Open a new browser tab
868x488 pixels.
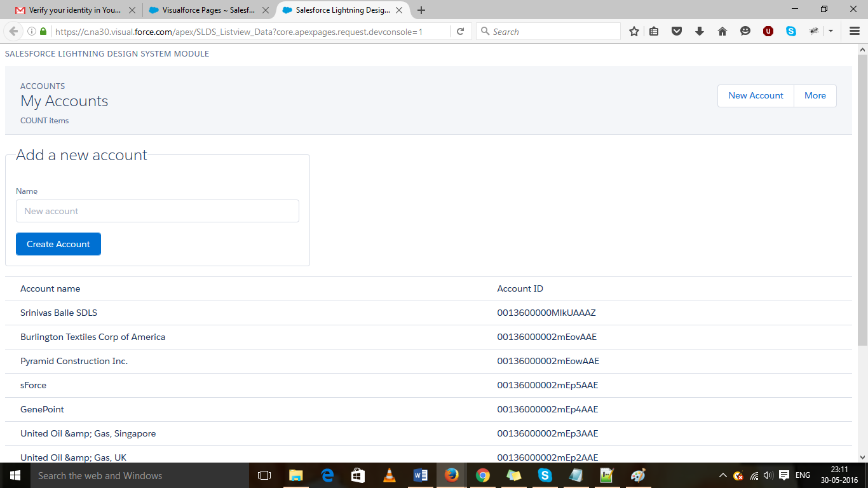pos(421,10)
